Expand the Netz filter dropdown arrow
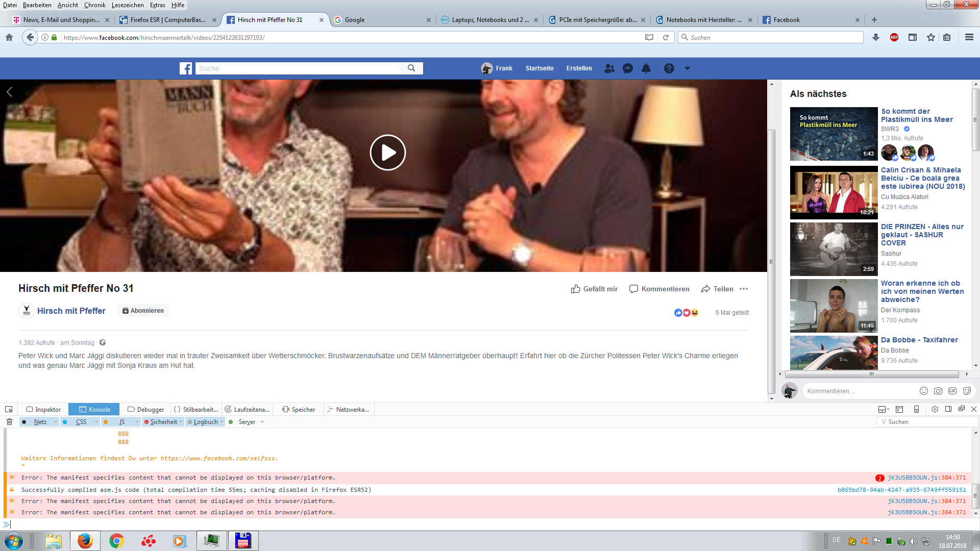980x551 pixels. (x=55, y=422)
